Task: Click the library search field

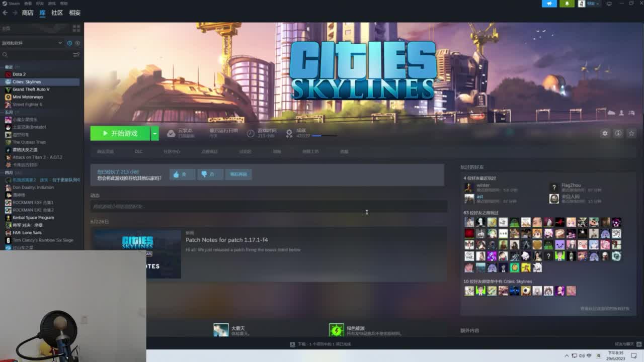Action: pos(36,55)
